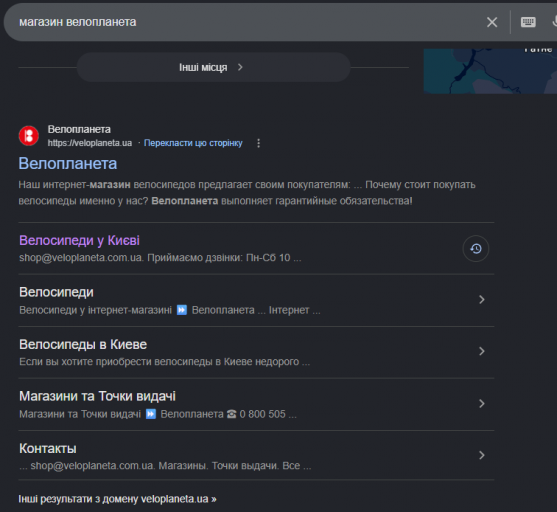This screenshot has width=557, height=512.
Task: Expand the Велосипеди sitelink chevron
Action: coord(482,300)
